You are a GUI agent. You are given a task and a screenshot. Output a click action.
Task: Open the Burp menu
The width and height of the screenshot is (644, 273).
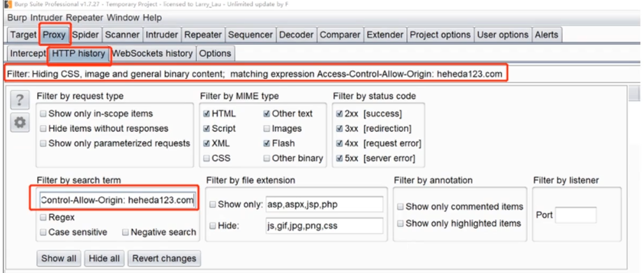click(18, 18)
